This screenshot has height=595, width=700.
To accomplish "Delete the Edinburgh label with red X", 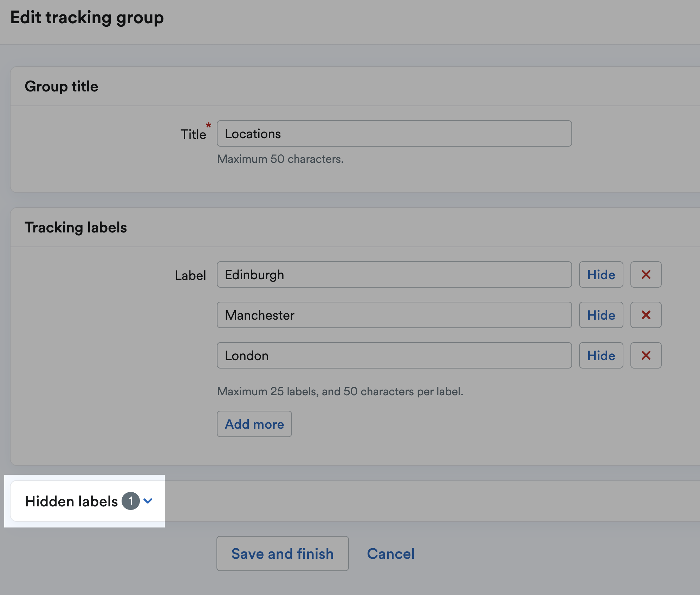I will click(646, 275).
